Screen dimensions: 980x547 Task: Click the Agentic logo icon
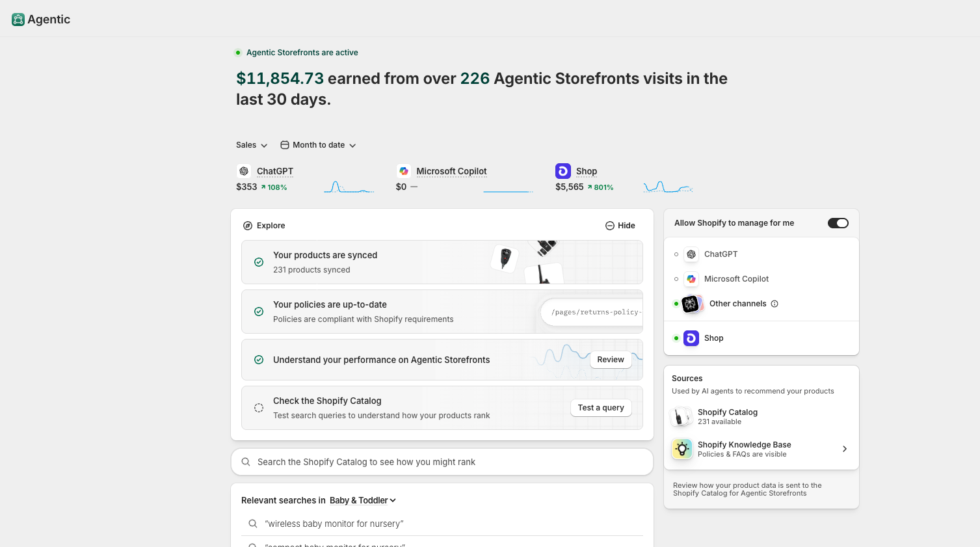coord(18,20)
